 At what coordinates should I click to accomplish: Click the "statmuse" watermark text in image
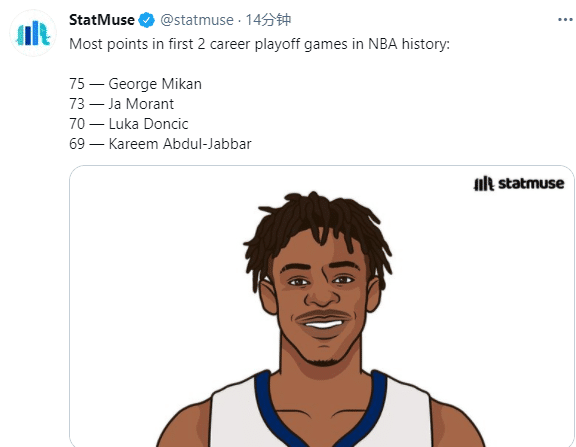click(531, 183)
